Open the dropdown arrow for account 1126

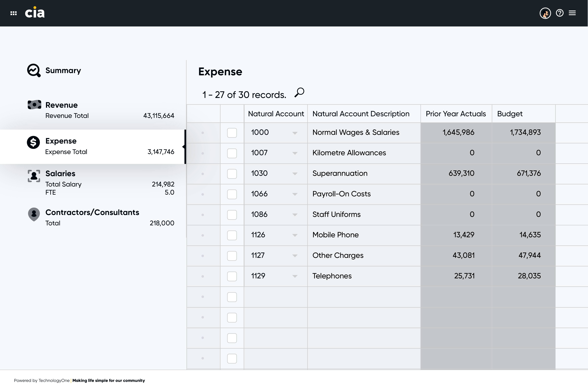[x=295, y=235]
